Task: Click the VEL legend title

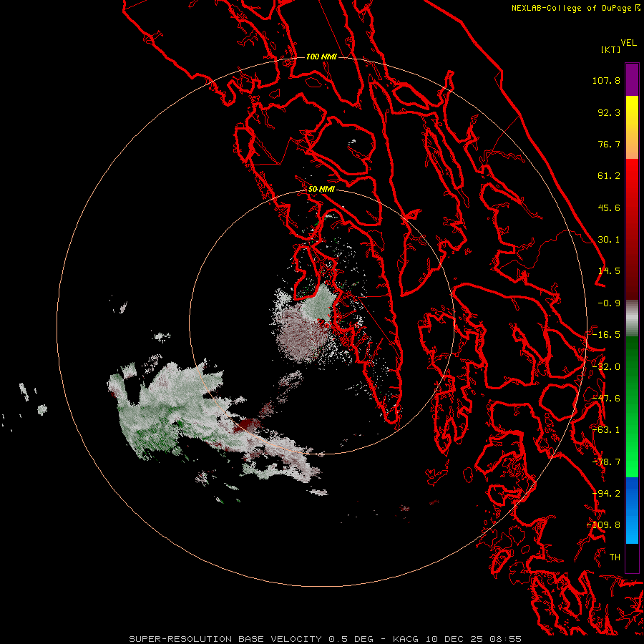Action: (628, 43)
